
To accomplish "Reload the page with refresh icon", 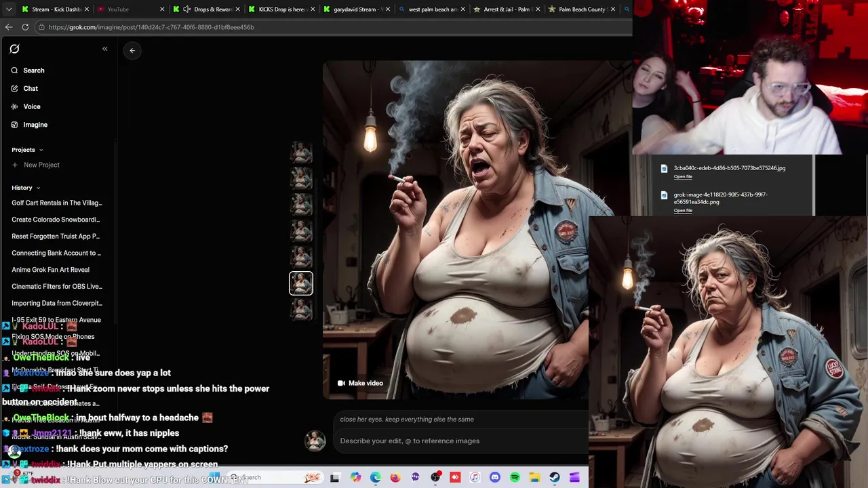I will click(25, 27).
